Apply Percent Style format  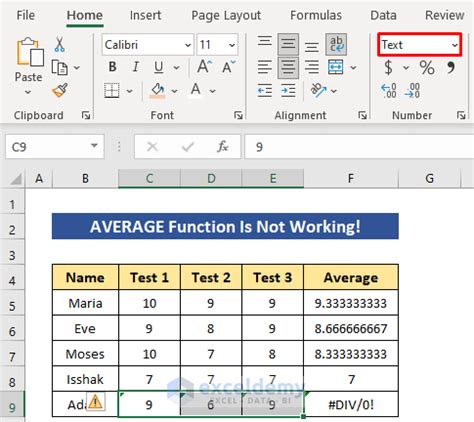tap(427, 68)
